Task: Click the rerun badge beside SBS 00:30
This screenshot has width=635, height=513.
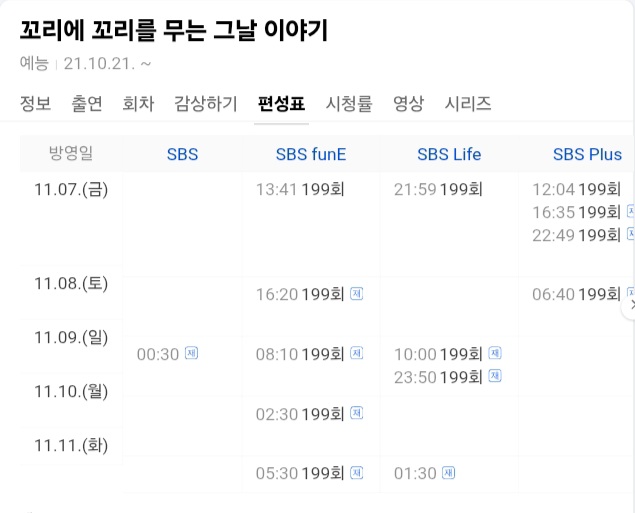Action: click(192, 353)
